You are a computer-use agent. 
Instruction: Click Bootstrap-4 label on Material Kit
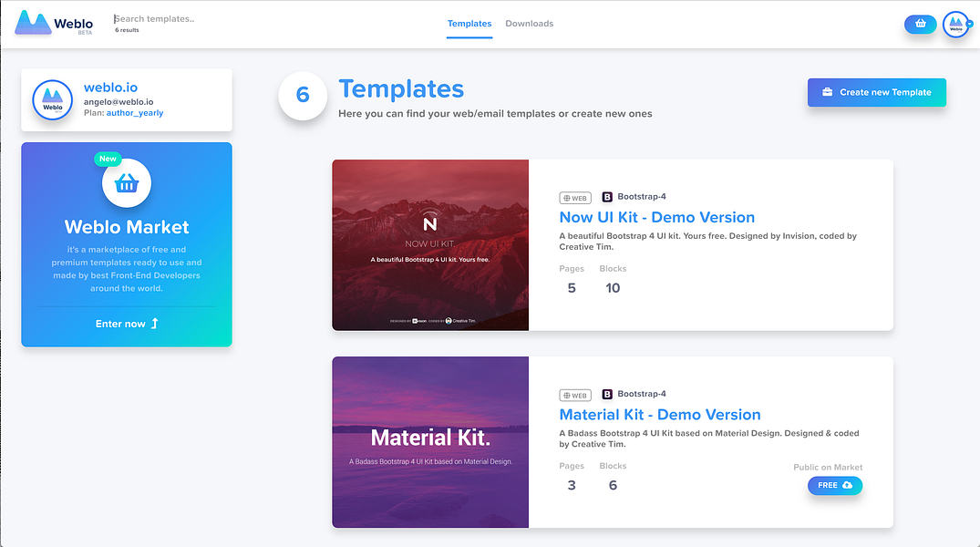[642, 394]
